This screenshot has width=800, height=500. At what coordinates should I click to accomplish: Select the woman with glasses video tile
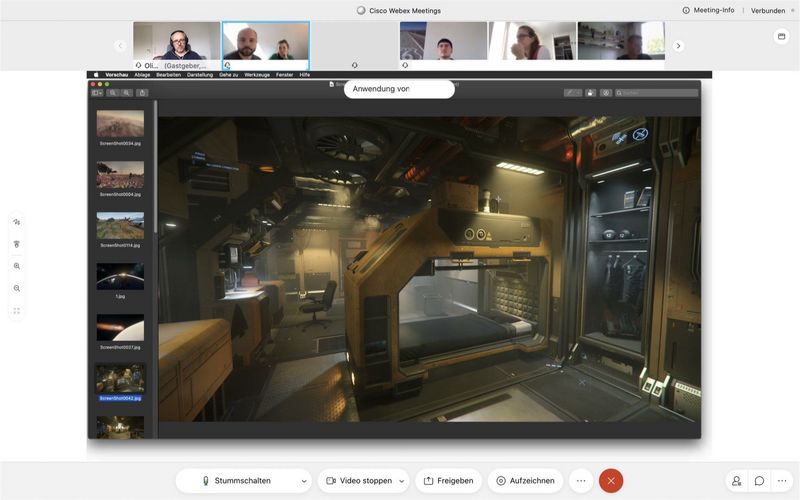532,45
